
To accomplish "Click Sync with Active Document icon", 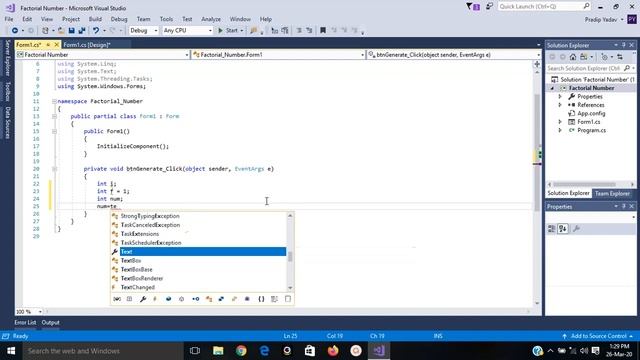I will coord(620,57).
